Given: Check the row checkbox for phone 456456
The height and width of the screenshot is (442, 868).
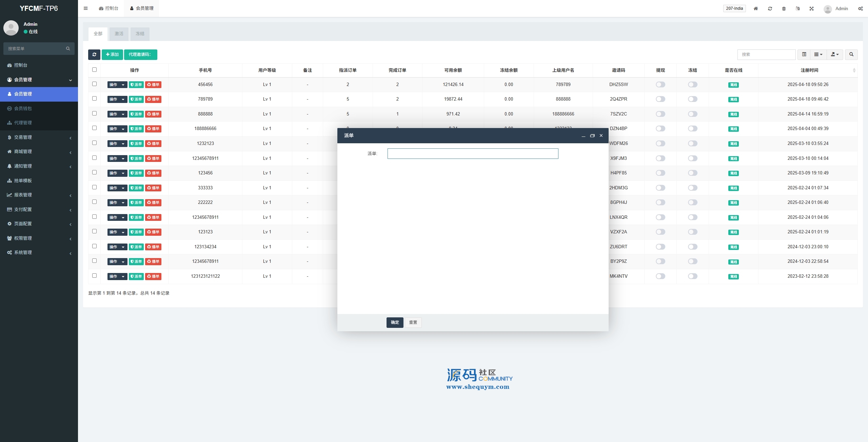Looking at the screenshot, I should point(95,84).
